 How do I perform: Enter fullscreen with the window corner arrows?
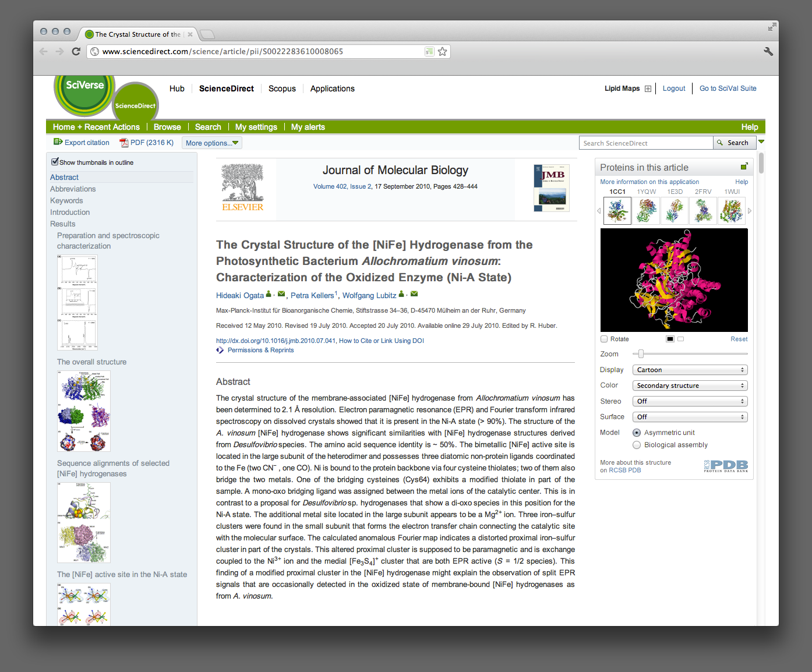click(772, 27)
